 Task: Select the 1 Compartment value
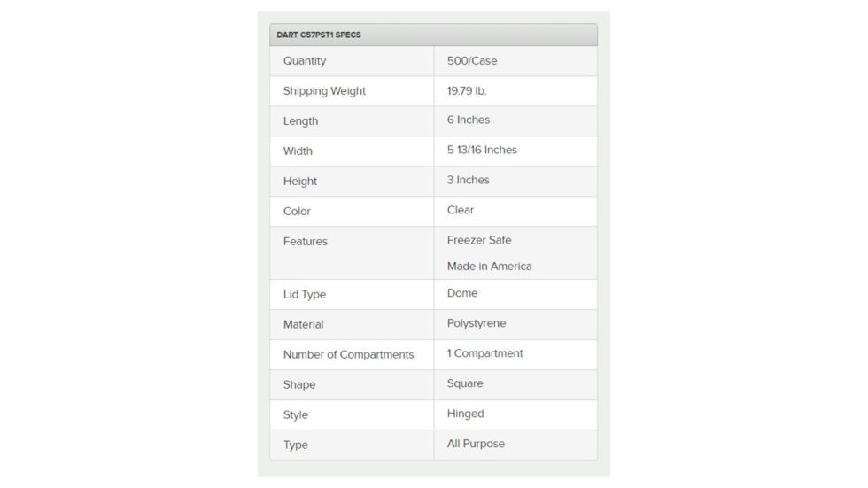click(484, 353)
